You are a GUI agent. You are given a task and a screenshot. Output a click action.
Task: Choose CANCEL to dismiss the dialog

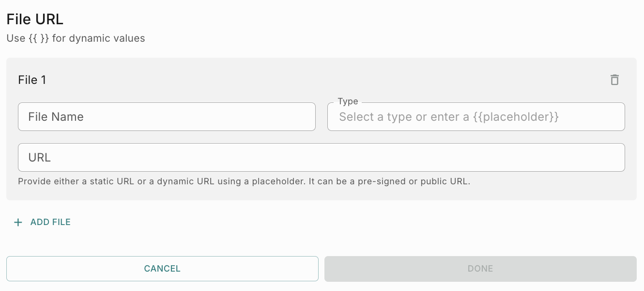tap(162, 268)
